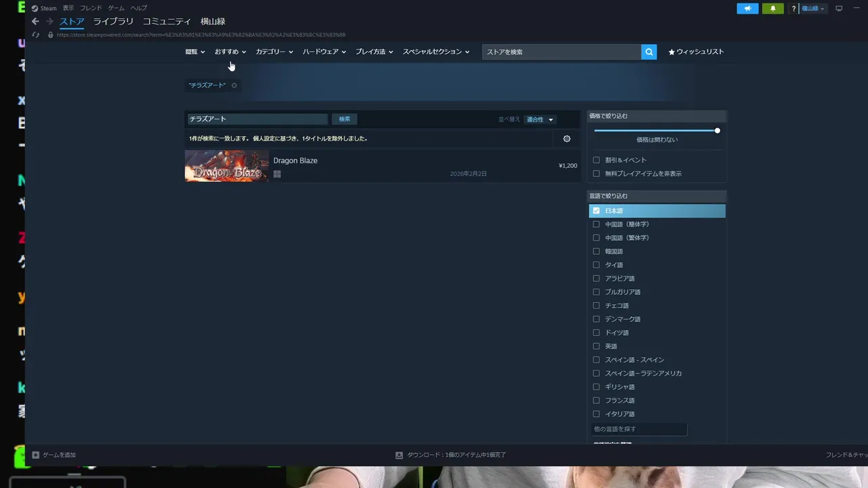The height and width of the screenshot is (488, 868).
Task: Click the チラズアート search term field
Action: pyautogui.click(x=257, y=119)
